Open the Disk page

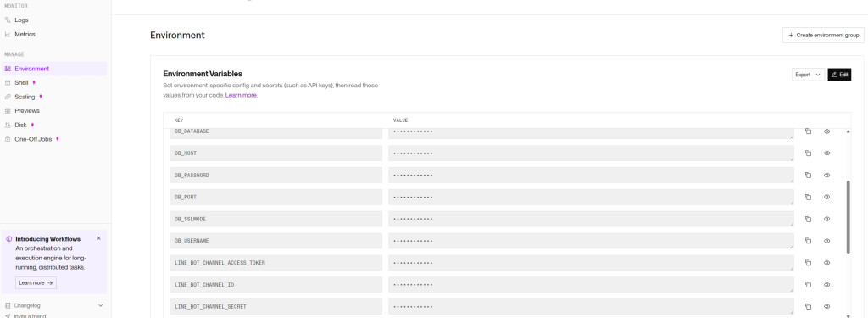tap(20, 126)
